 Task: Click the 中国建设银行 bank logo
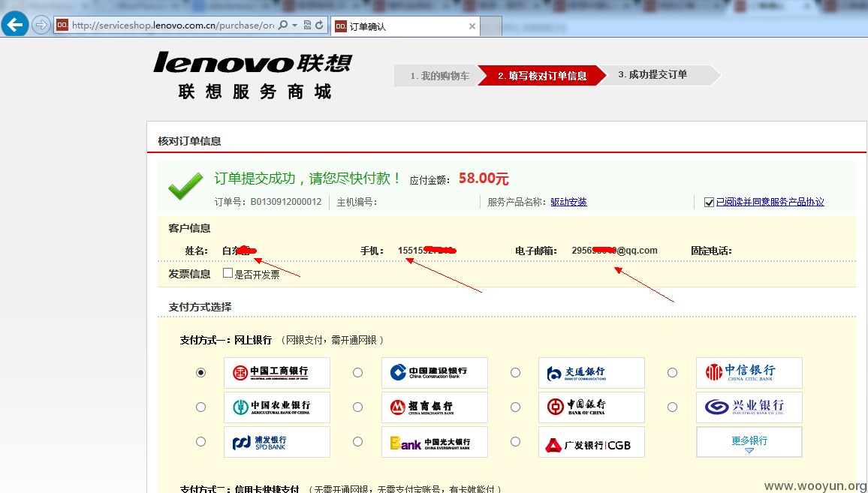pos(435,372)
